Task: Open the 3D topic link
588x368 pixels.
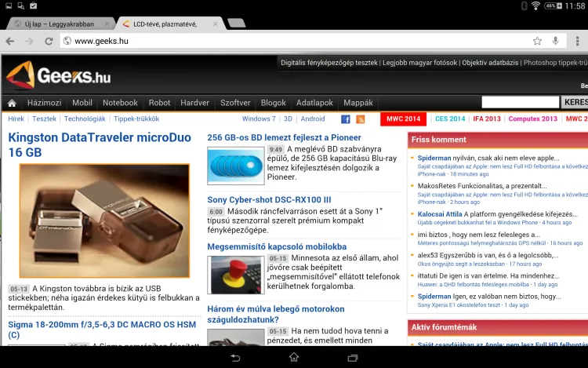Action: (288, 119)
